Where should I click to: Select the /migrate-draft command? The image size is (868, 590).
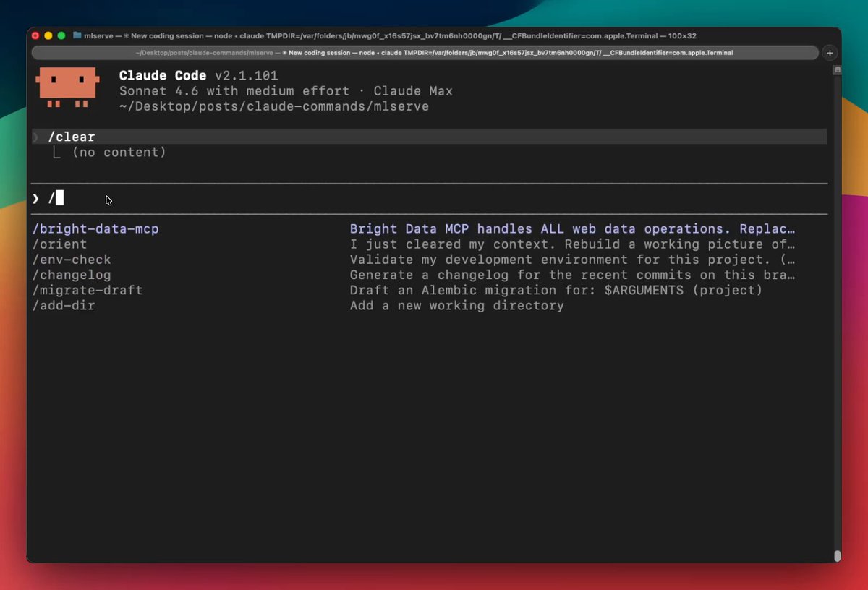[x=88, y=290]
